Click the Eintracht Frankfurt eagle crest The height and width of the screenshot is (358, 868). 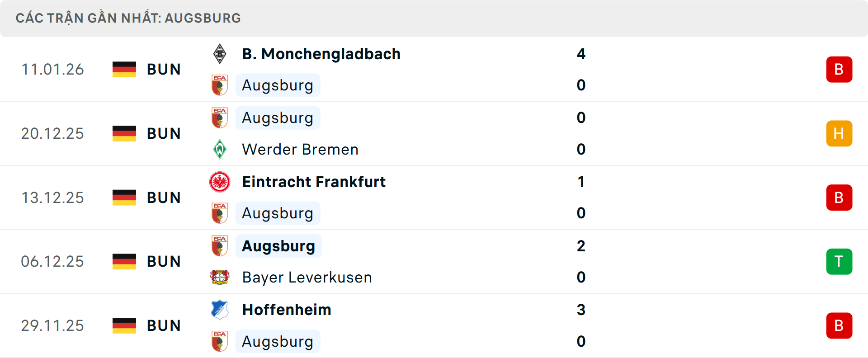click(220, 182)
